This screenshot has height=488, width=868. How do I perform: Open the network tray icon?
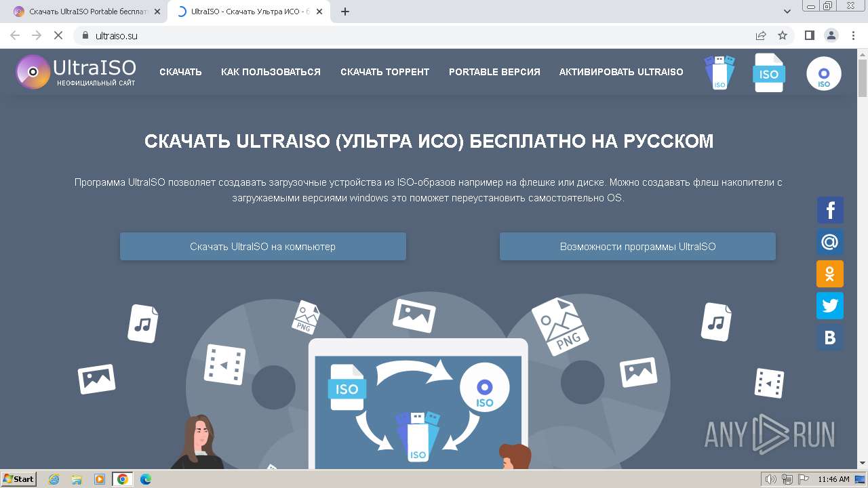coord(787,479)
